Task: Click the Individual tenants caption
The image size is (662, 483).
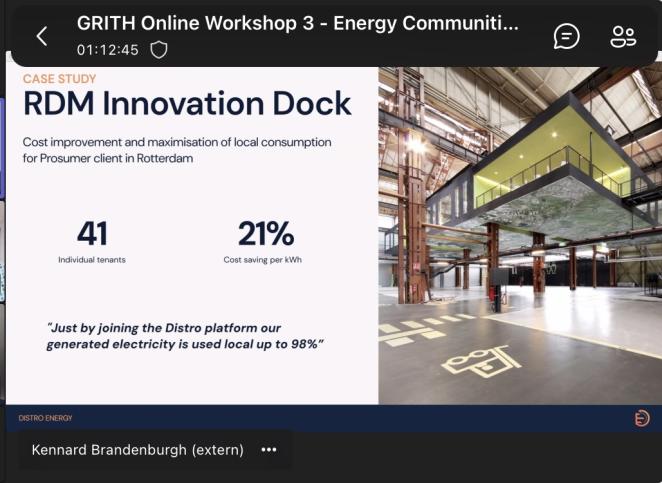Action: coord(92,260)
